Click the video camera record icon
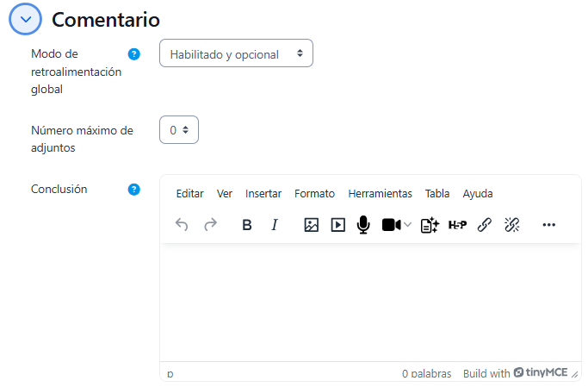 point(391,225)
